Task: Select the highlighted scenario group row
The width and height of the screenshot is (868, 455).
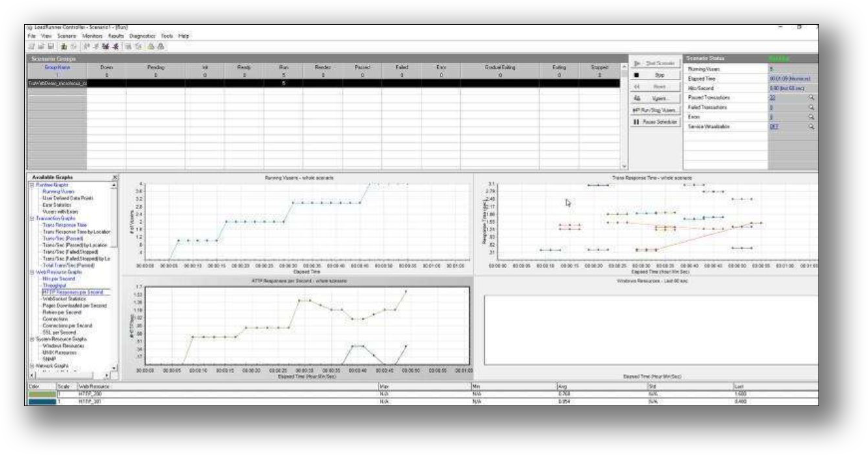Action: (323, 83)
